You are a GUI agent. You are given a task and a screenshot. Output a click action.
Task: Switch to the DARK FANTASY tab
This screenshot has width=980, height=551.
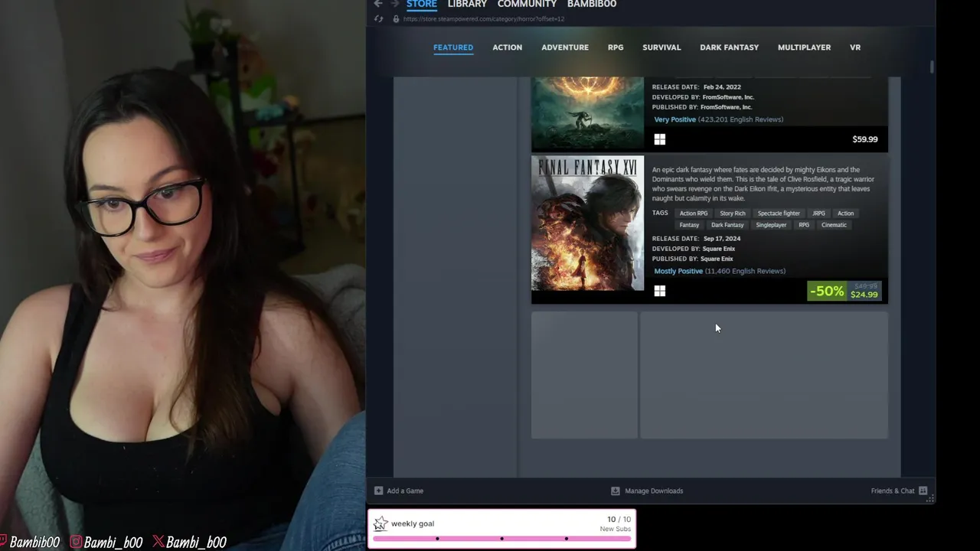click(x=729, y=47)
